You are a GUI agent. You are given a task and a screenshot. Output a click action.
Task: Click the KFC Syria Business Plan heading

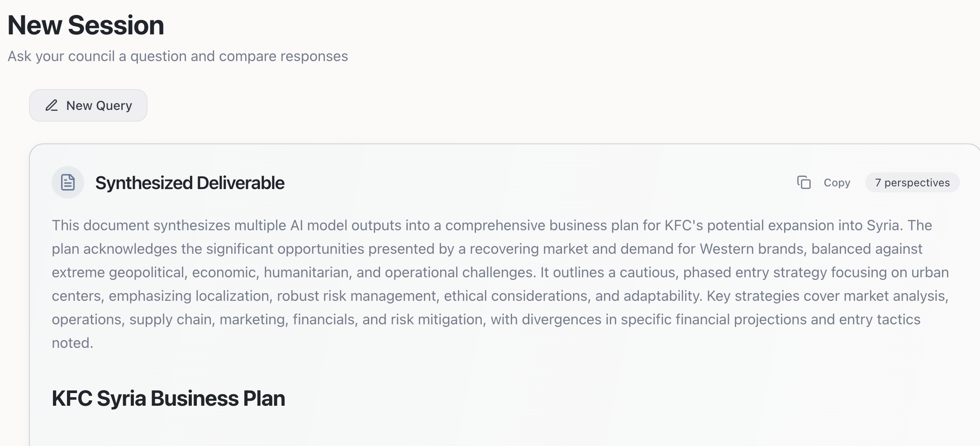[168, 399]
